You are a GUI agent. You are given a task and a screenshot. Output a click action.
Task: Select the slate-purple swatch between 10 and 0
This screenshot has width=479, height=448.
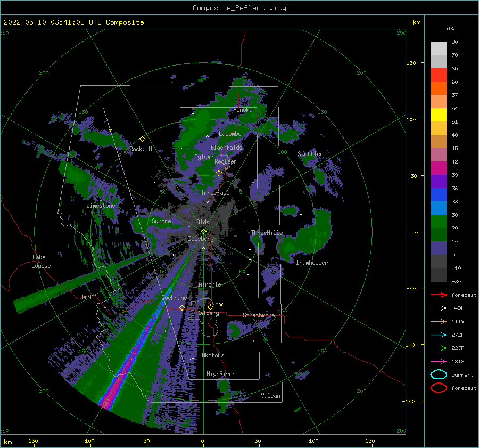pos(439,248)
